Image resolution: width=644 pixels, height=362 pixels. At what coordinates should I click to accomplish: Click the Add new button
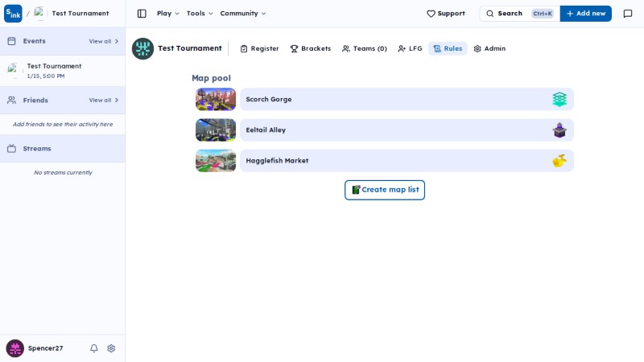586,14
